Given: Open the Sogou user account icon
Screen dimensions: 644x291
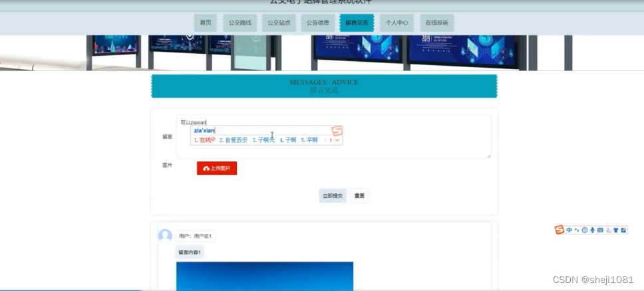Looking at the screenshot, I should tap(609, 230).
